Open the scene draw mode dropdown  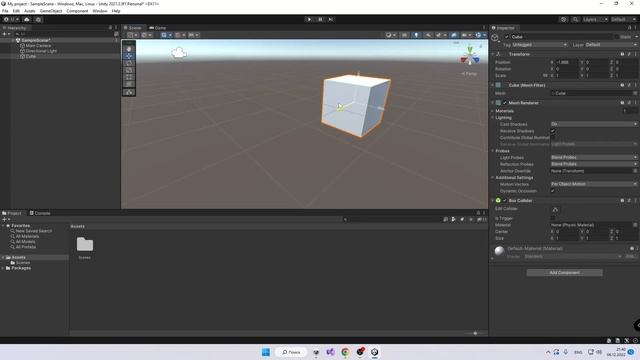(x=391, y=35)
